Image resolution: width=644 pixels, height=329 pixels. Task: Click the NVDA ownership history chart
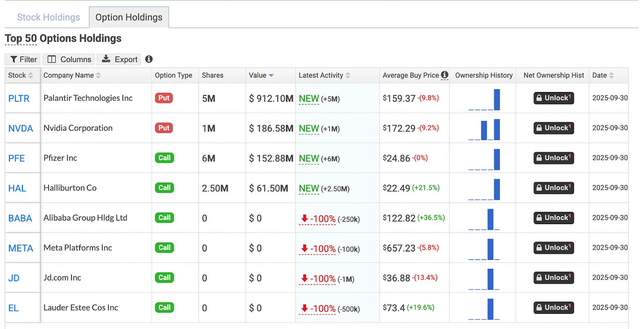484,130
